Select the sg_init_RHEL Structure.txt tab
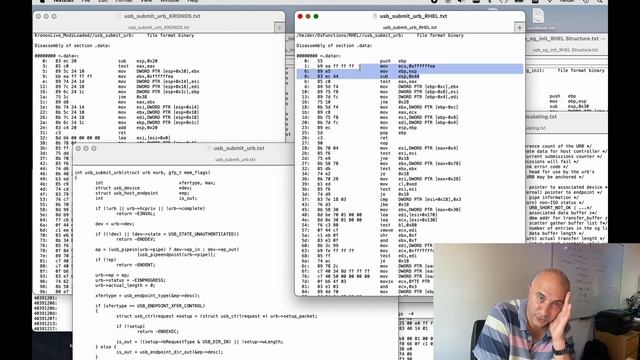The image size is (640, 360). coord(565,50)
